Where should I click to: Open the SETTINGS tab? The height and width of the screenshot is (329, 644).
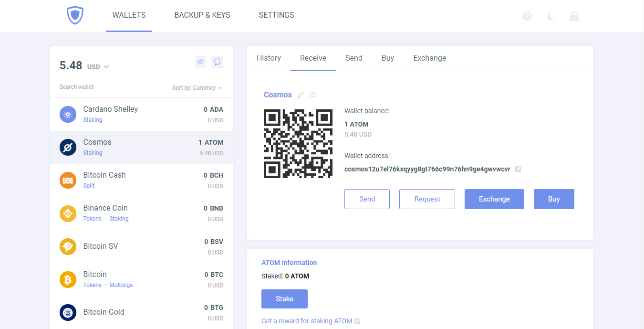point(276,15)
